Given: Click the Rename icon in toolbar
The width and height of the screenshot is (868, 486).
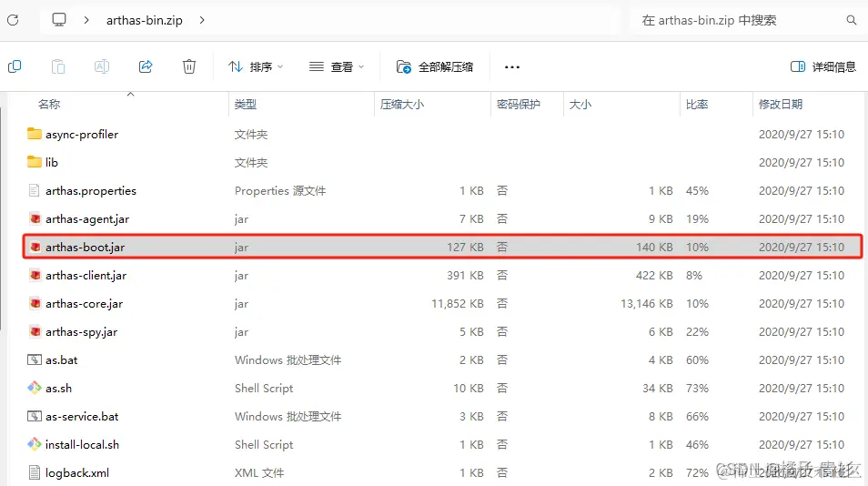Looking at the screenshot, I should coord(102,67).
